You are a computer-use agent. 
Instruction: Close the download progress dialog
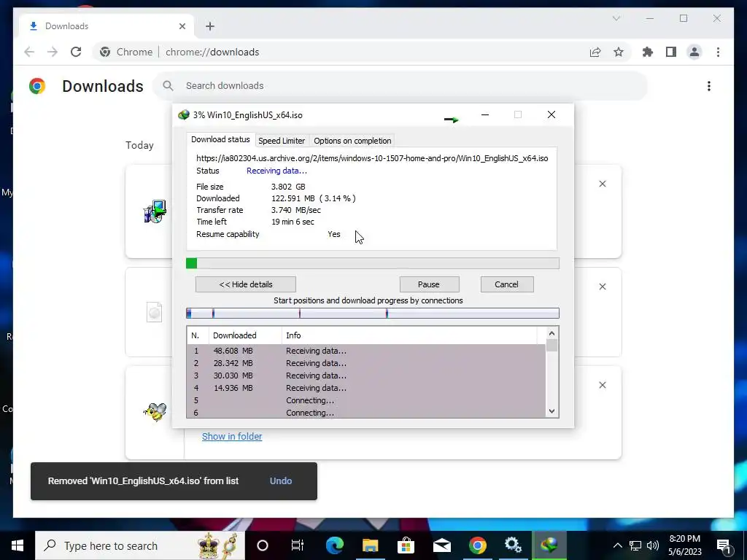click(x=551, y=114)
